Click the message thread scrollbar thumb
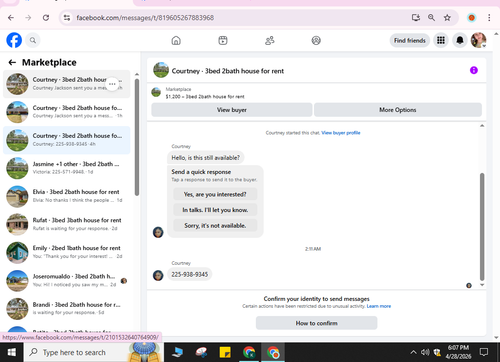This screenshot has width=500, height=362. tap(482, 227)
